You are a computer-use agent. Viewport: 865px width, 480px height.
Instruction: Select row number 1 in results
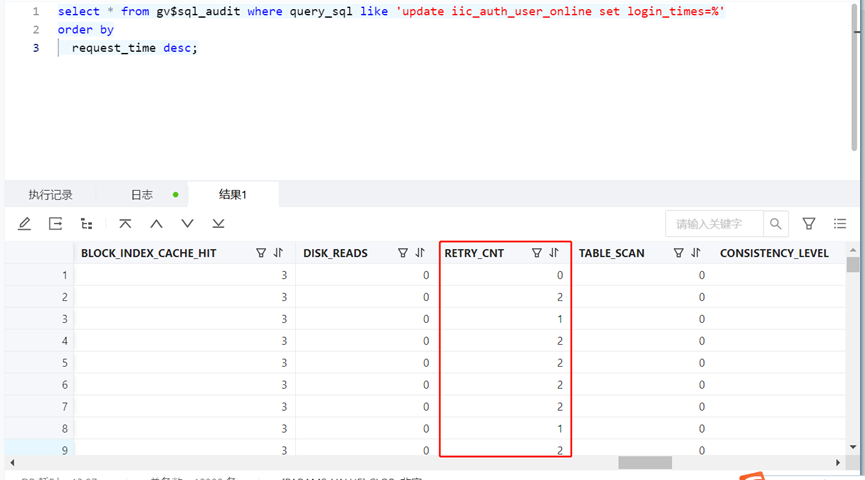pos(39,275)
